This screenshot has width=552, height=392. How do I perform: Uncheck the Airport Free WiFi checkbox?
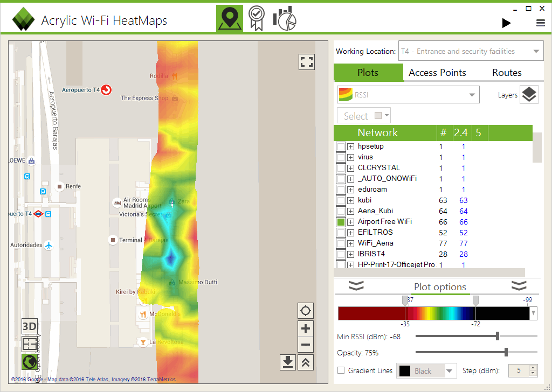341,222
